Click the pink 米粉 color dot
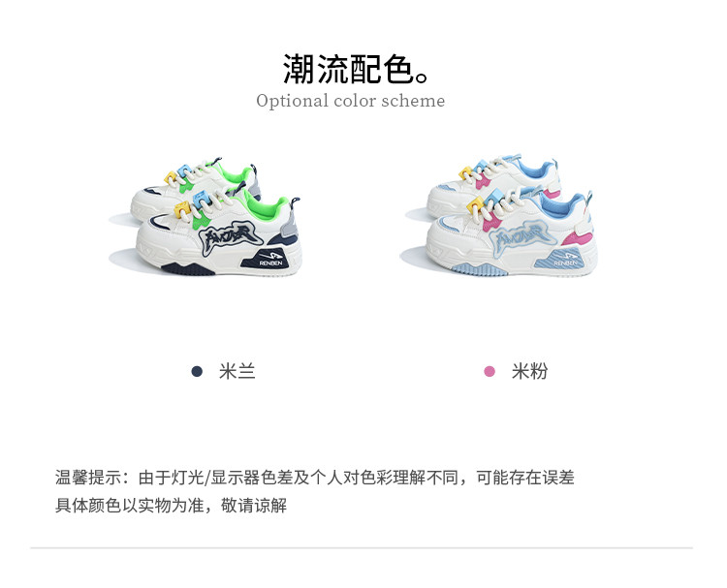The height and width of the screenshot is (588, 727). pyautogui.click(x=490, y=371)
